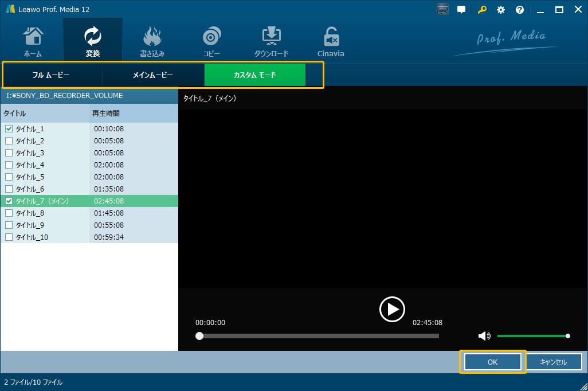Select the 01:35:08 duration cell

[x=109, y=189]
